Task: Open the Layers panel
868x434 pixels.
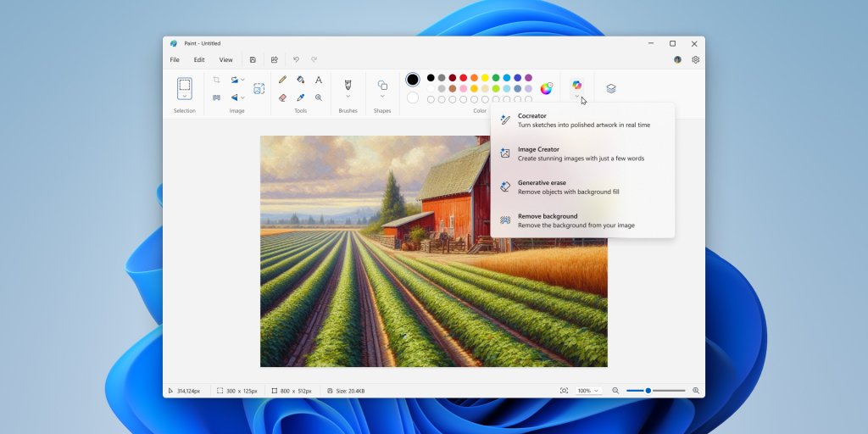Action: (x=611, y=88)
